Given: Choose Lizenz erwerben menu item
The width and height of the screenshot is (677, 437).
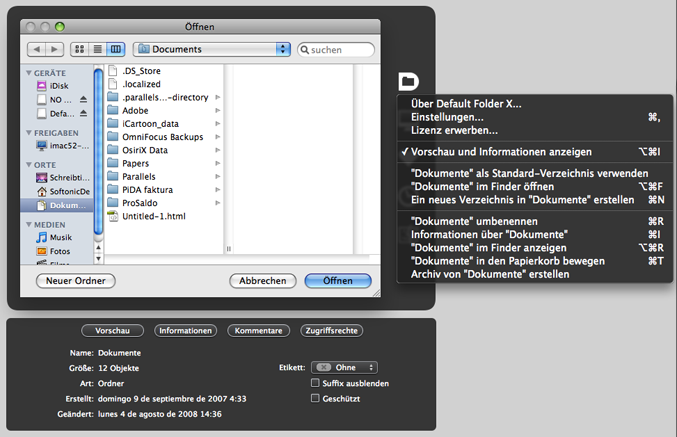Looking at the screenshot, I should 535,130.
